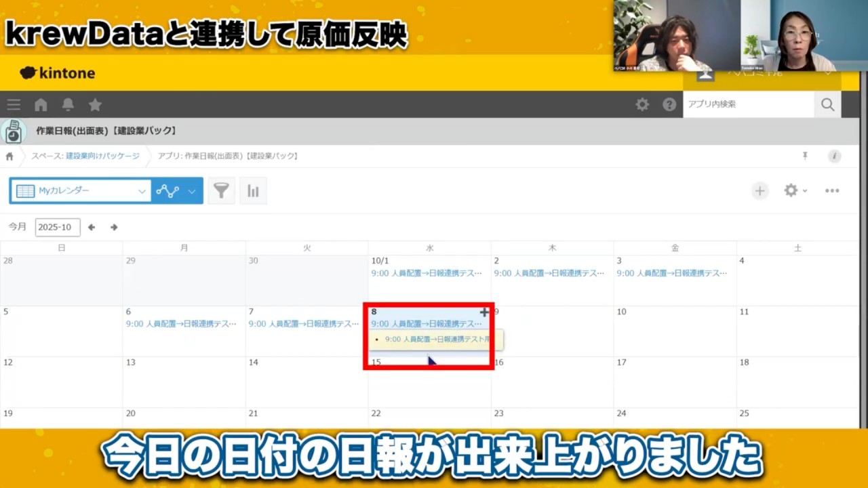Click the 2025-10 month input field
868x488 pixels.
click(x=57, y=227)
